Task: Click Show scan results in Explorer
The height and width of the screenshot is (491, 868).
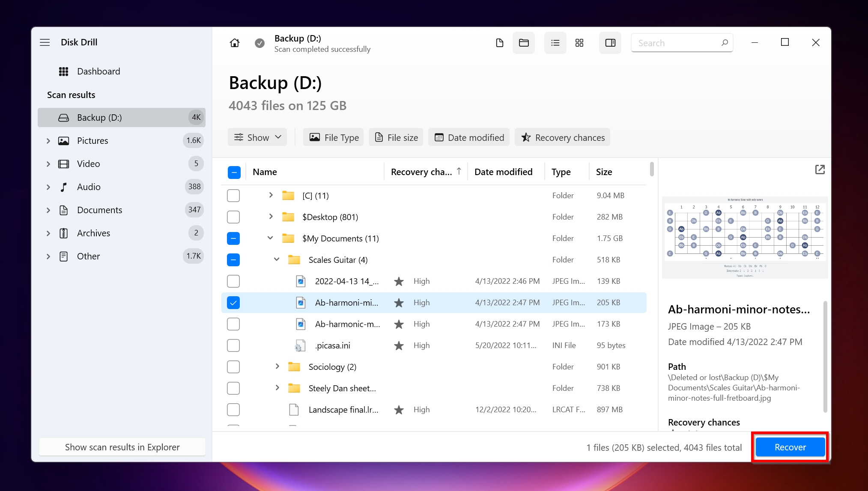Action: [x=122, y=447]
